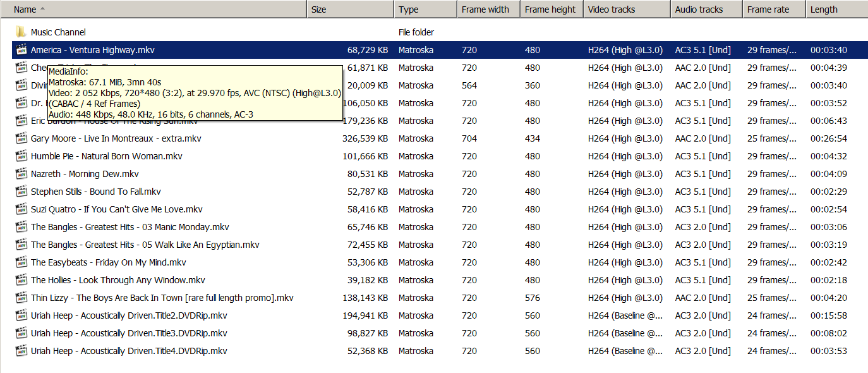Click the file icon in the 61,871 KB row

tap(21, 68)
